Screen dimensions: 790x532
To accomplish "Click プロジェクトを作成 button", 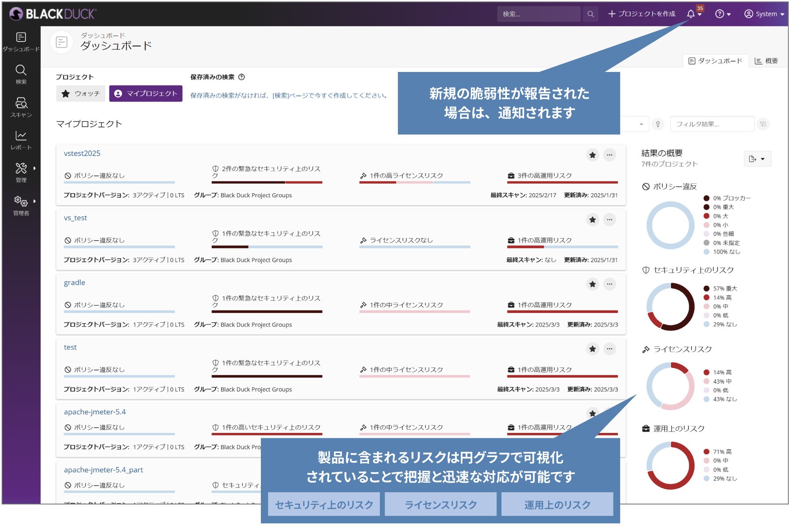I will pyautogui.click(x=642, y=14).
